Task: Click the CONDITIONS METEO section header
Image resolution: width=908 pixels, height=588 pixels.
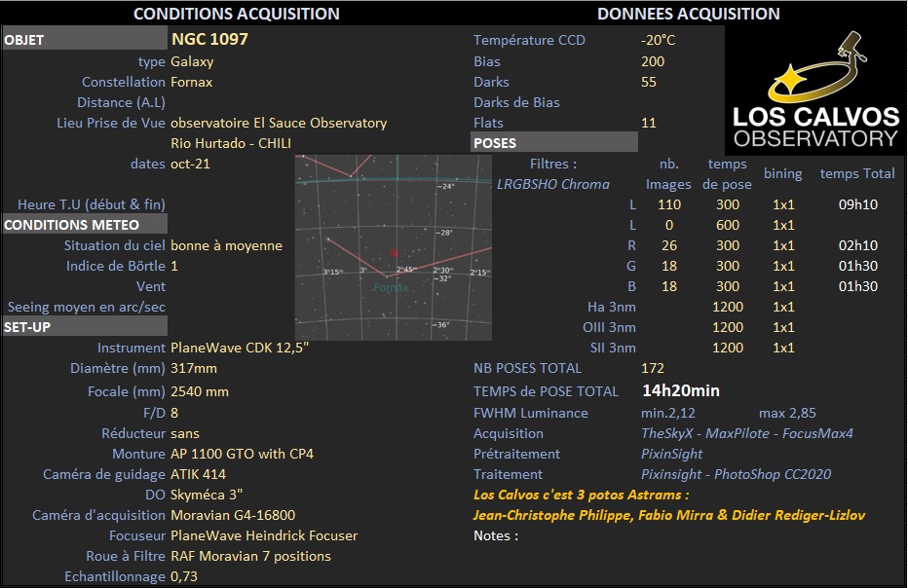Action: coord(85,225)
